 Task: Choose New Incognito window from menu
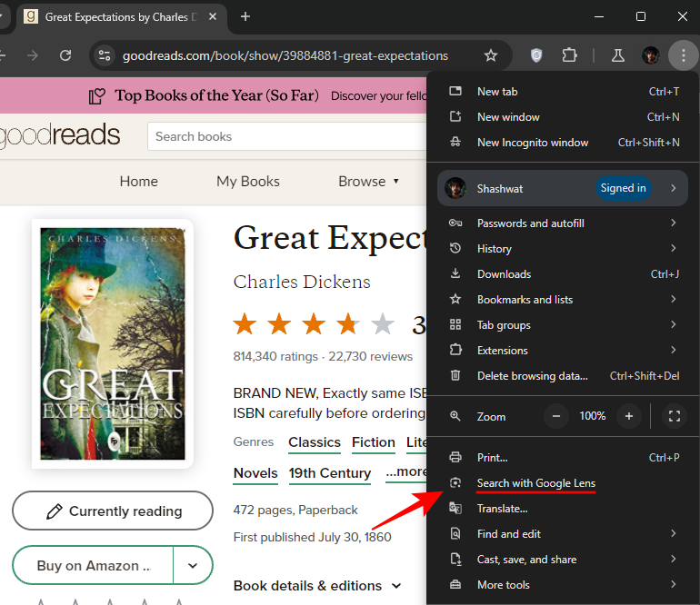(x=532, y=143)
